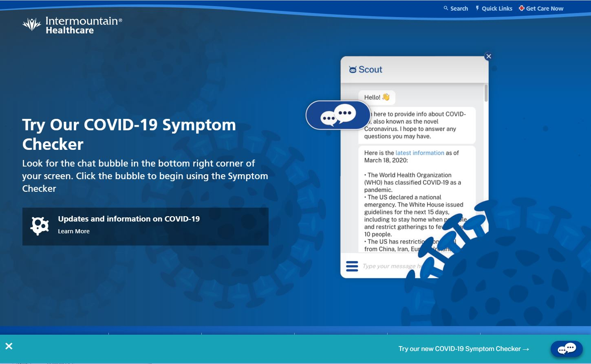Click 'Updates and information on COVID-19' heading
Screen dimensions: 591x364
tap(129, 219)
